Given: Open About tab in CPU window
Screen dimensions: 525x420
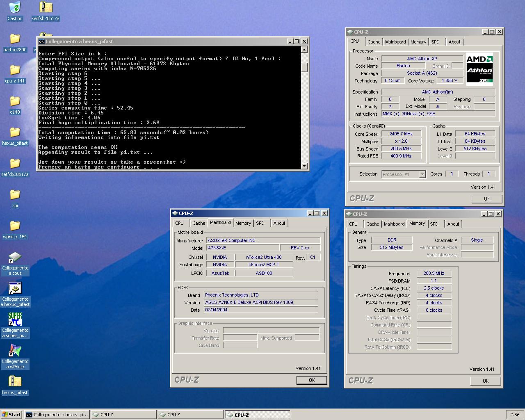Looking at the screenshot, I should [x=454, y=42].
